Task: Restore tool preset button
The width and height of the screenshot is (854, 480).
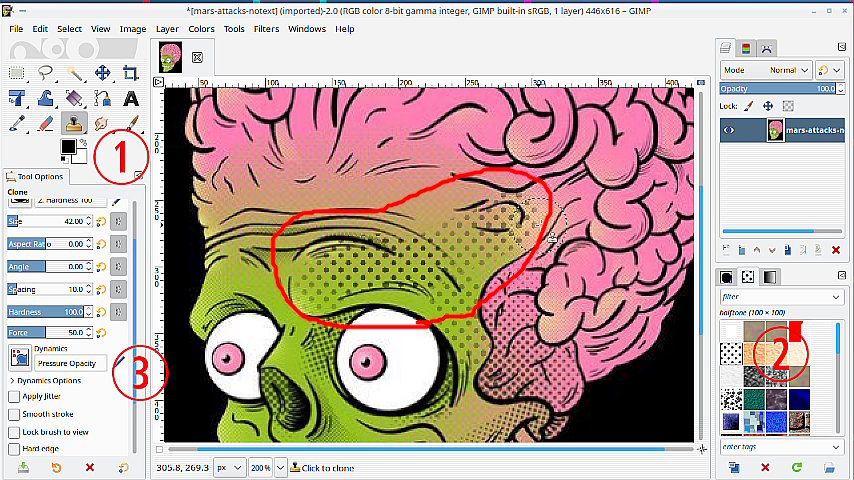Action: [56, 467]
